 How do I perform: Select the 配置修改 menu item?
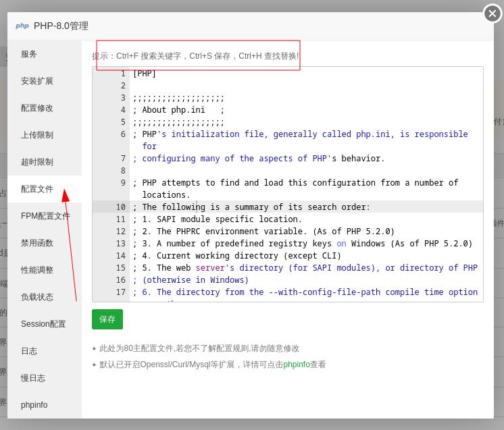coord(36,108)
